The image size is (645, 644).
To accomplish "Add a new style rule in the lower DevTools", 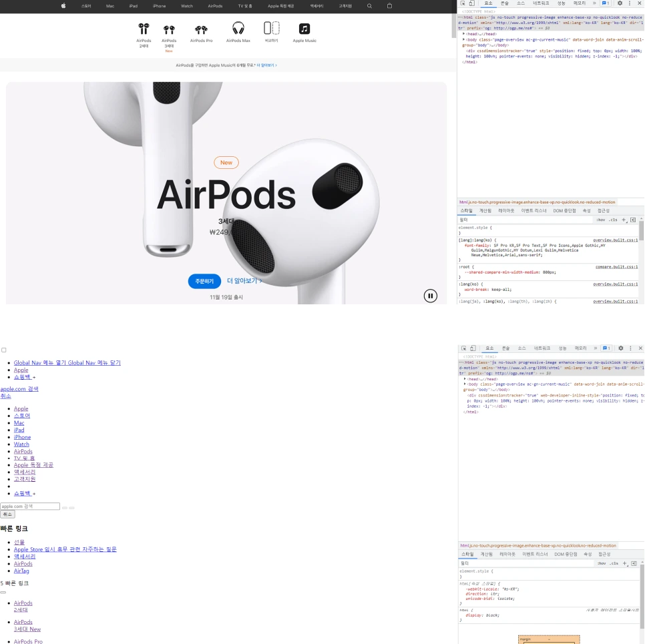I will (625, 563).
